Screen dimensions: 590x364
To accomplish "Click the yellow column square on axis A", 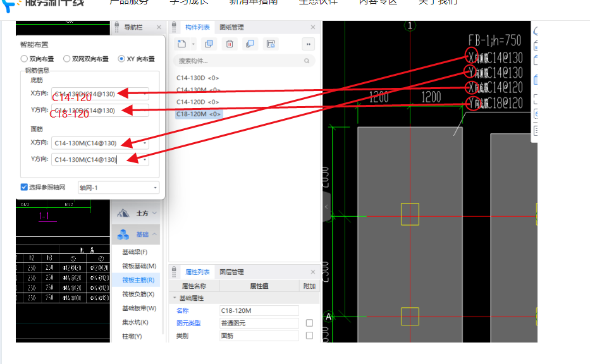I will 410,317.
